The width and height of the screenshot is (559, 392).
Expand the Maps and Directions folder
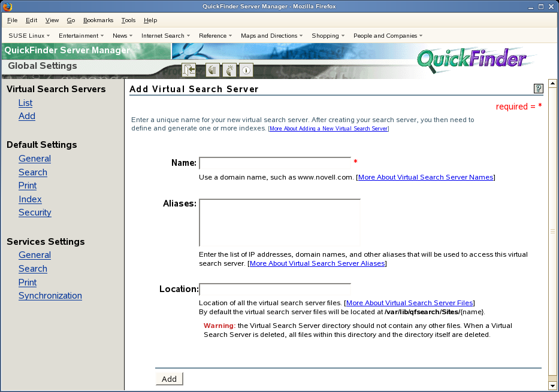271,35
